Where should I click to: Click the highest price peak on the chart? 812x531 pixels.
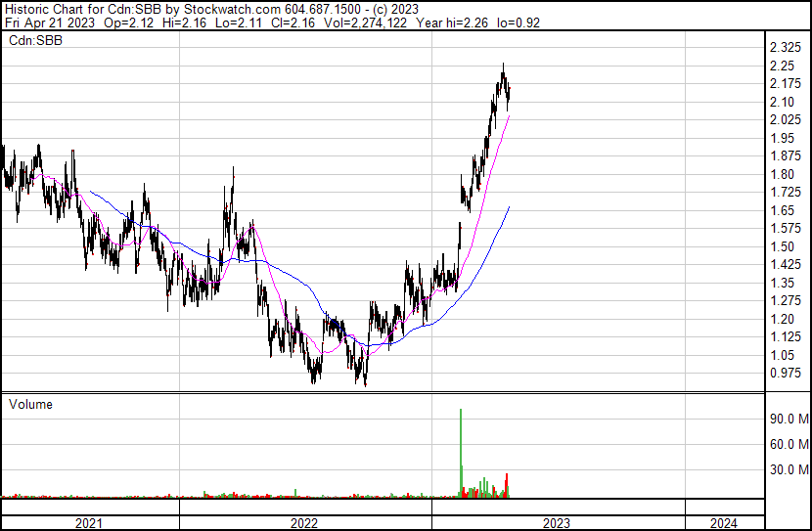503,66
